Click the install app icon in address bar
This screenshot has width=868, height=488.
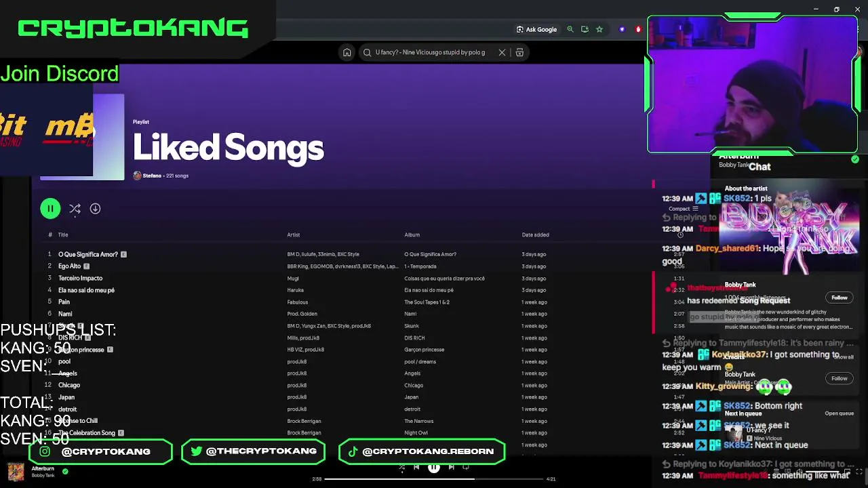(x=585, y=29)
